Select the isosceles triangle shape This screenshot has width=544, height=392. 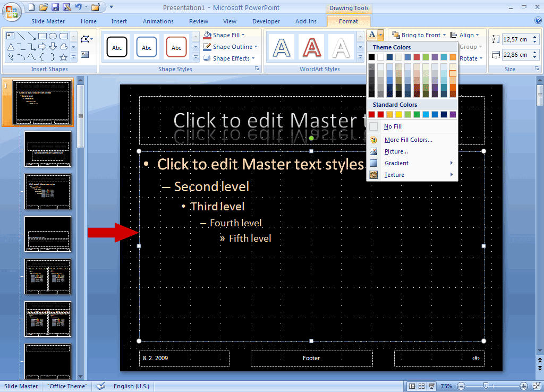(x=11, y=47)
